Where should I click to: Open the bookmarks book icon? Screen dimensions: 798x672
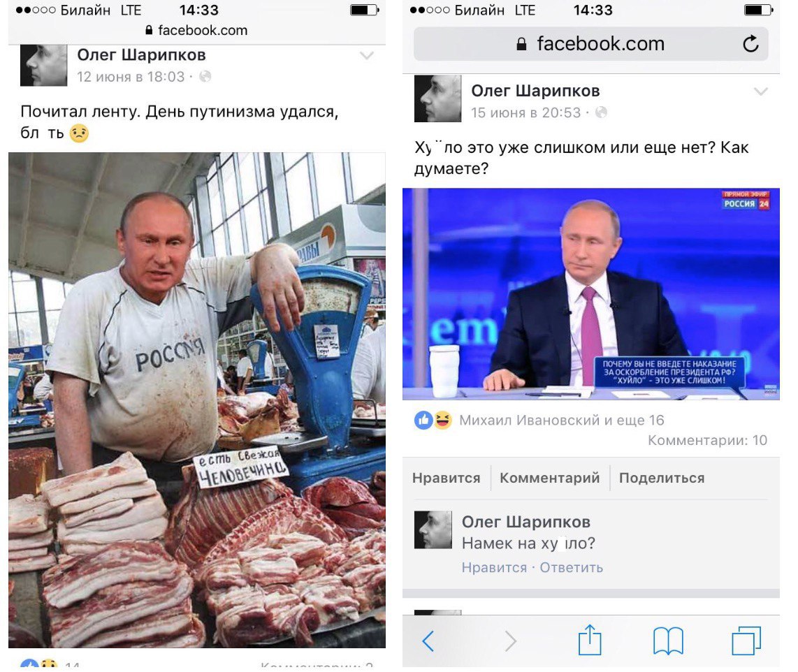pyautogui.click(x=668, y=641)
